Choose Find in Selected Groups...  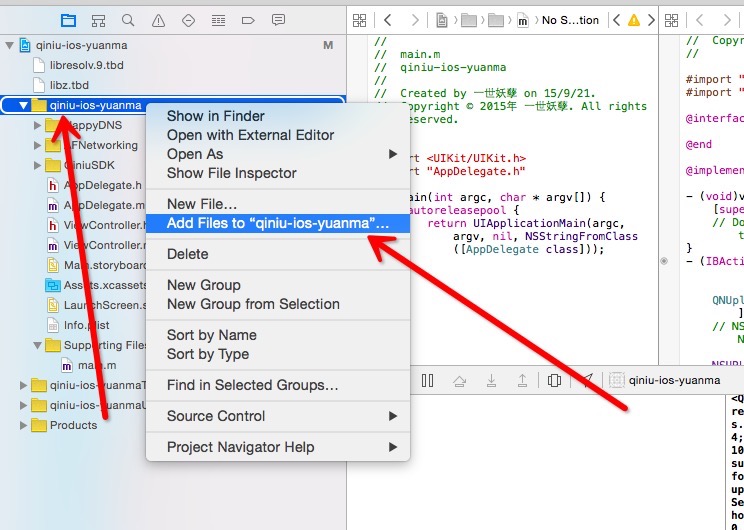click(278, 385)
